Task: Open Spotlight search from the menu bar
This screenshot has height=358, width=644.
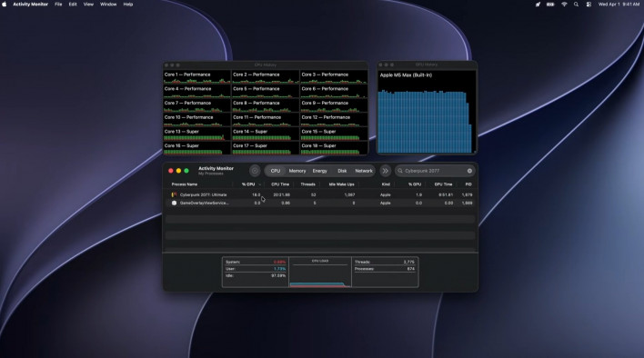Action: [576, 5]
